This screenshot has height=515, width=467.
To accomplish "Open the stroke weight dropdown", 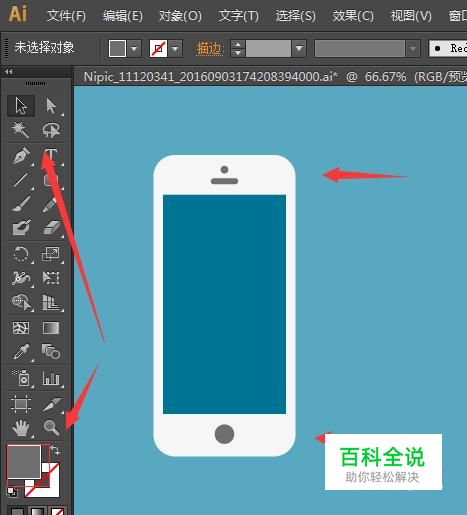I will click(x=299, y=49).
